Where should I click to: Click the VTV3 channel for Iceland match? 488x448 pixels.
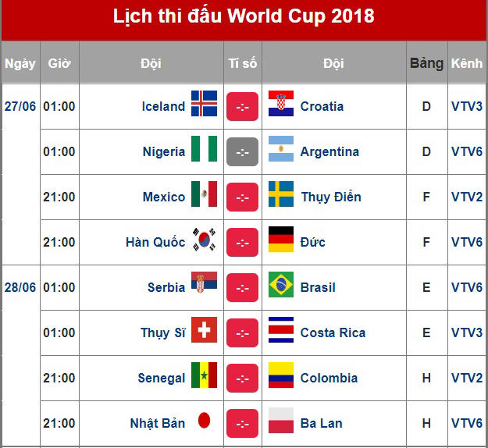(x=467, y=106)
